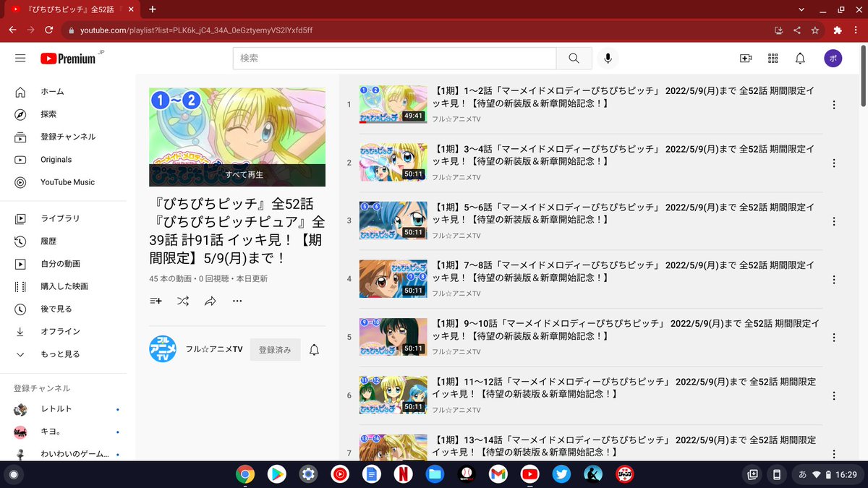Open 登録チャンネル in sidebar
This screenshot has width=868, height=488.
65,137
